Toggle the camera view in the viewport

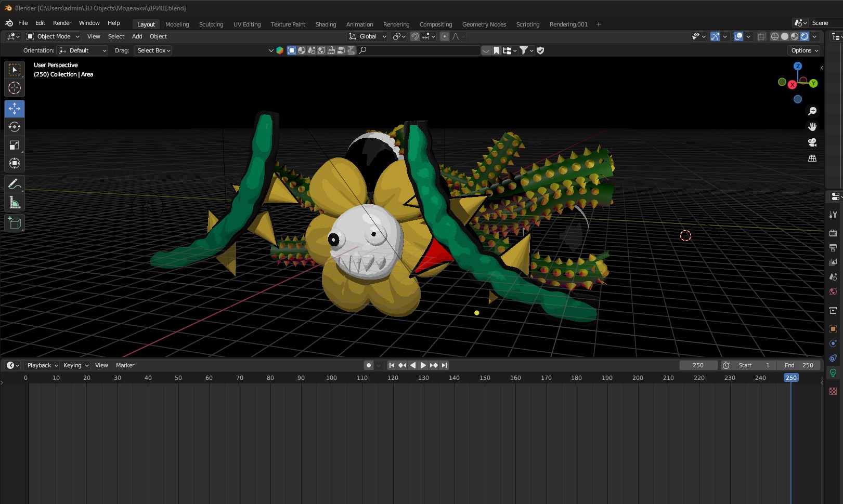812,142
